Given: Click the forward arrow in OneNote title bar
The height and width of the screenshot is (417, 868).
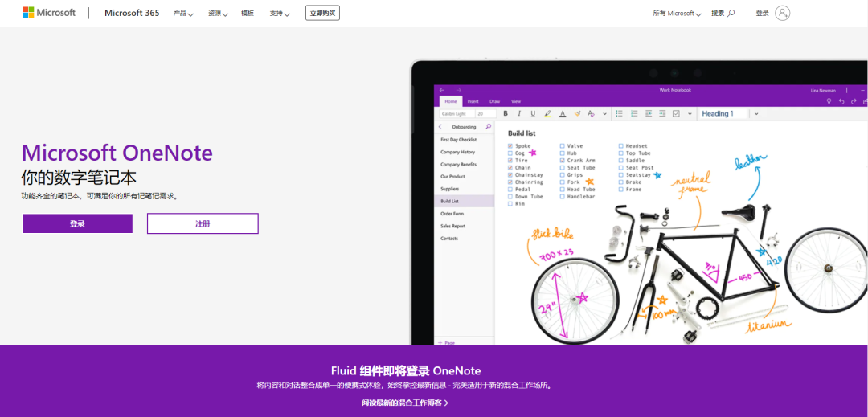Looking at the screenshot, I should pos(458,90).
